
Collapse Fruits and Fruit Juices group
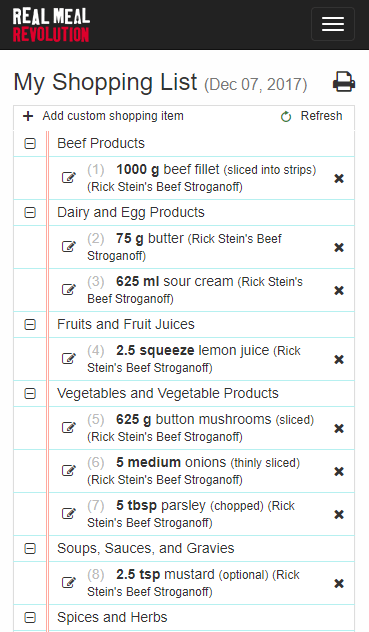click(30, 324)
